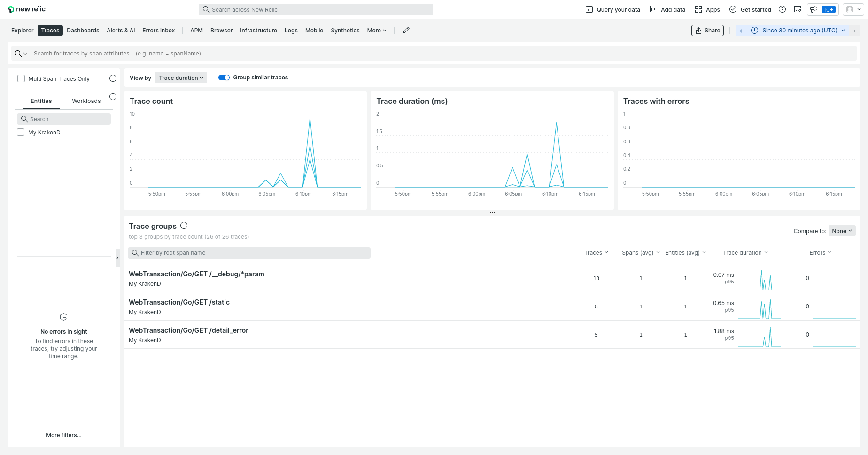Click the Get started checkmark icon

point(733,9)
